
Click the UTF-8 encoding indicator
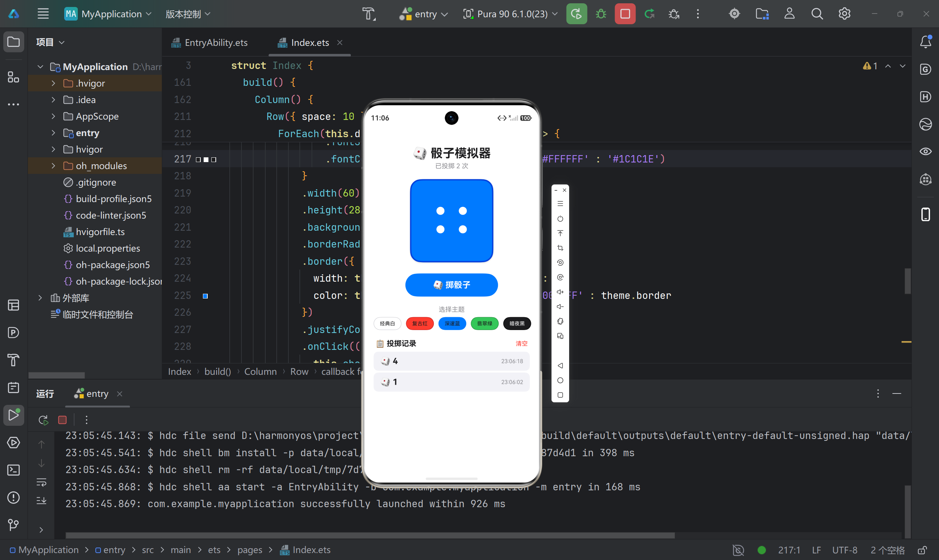845,550
